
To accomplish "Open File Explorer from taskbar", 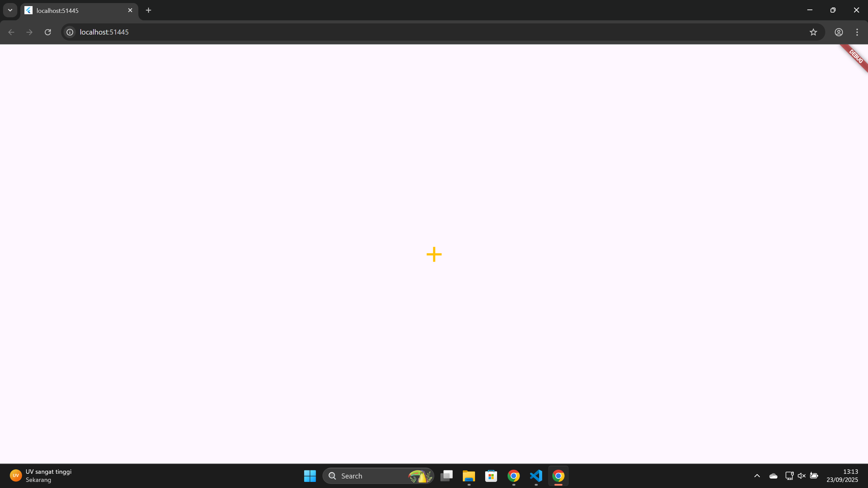I will click(469, 476).
